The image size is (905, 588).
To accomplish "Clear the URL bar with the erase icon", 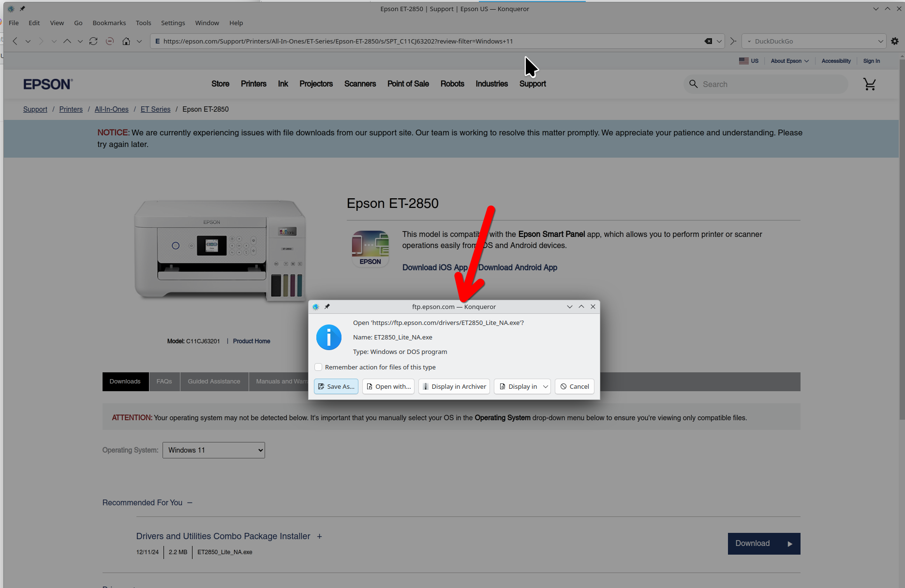I will point(708,41).
